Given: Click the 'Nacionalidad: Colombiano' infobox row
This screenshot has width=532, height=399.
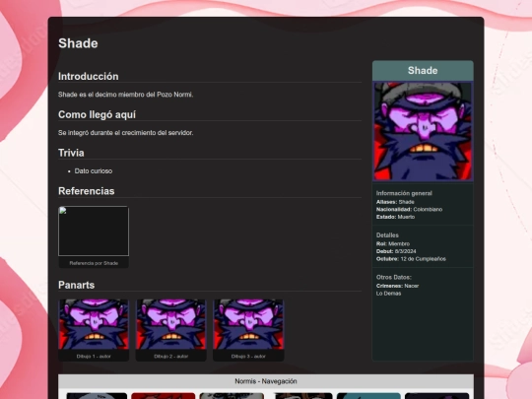Looking at the screenshot, I should pyautogui.click(x=409, y=209).
